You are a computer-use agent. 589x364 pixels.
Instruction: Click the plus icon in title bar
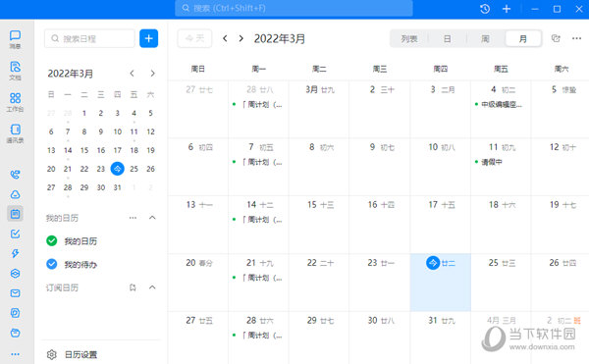pos(507,9)
